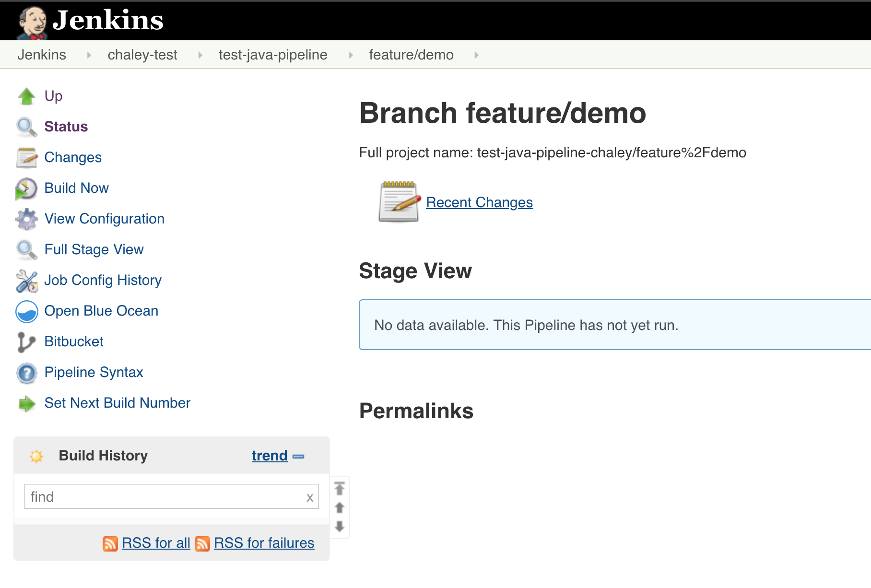
Task: Click the RSS for all feed icon
Action: click(110, 543)
